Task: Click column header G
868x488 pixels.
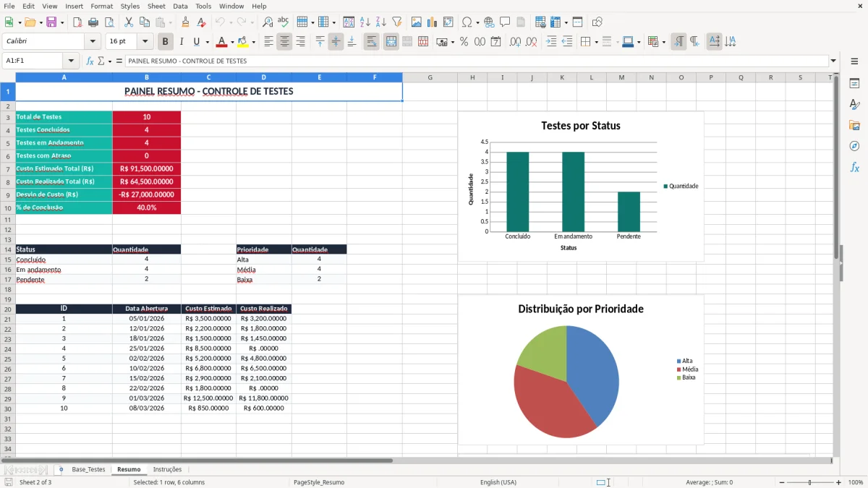Action: pyautogui.click(x=430, y=77)
